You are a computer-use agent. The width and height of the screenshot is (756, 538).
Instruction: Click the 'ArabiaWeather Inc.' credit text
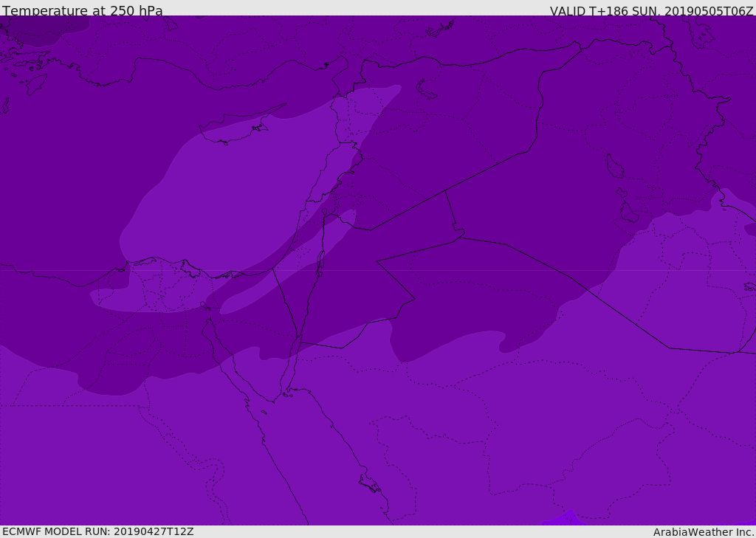703,532
